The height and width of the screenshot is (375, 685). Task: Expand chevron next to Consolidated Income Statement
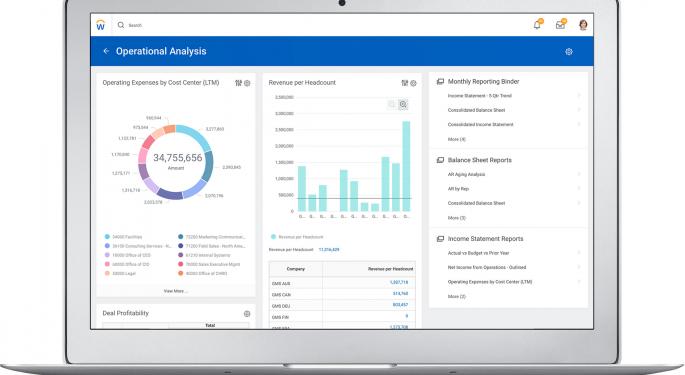[x=579, y=125]
